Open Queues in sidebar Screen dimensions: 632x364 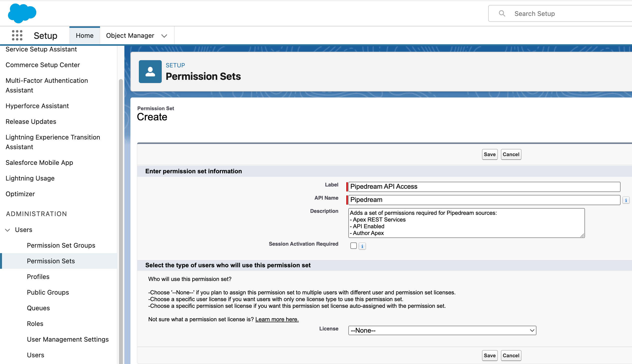38,308
